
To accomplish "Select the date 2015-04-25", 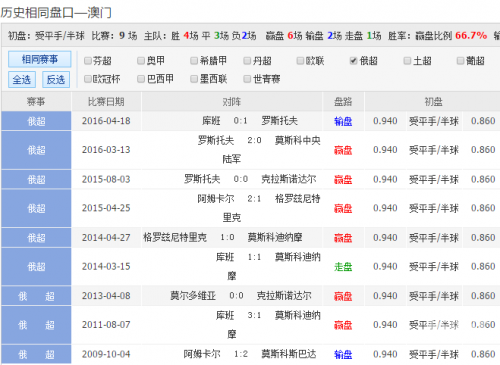I will (106, 208).
